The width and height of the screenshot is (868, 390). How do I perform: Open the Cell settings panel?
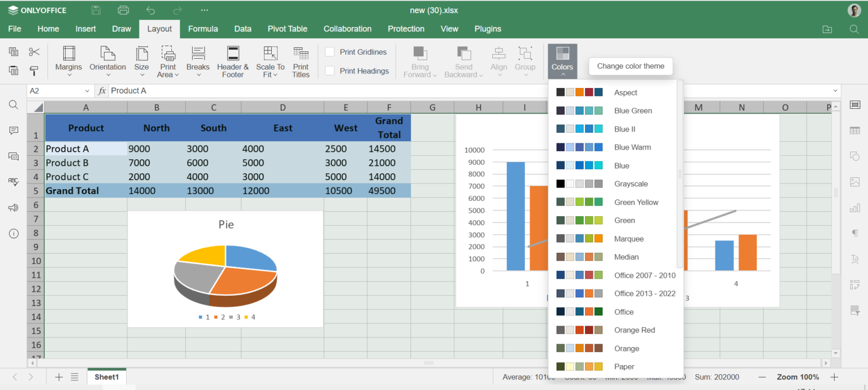pos(855,104)
